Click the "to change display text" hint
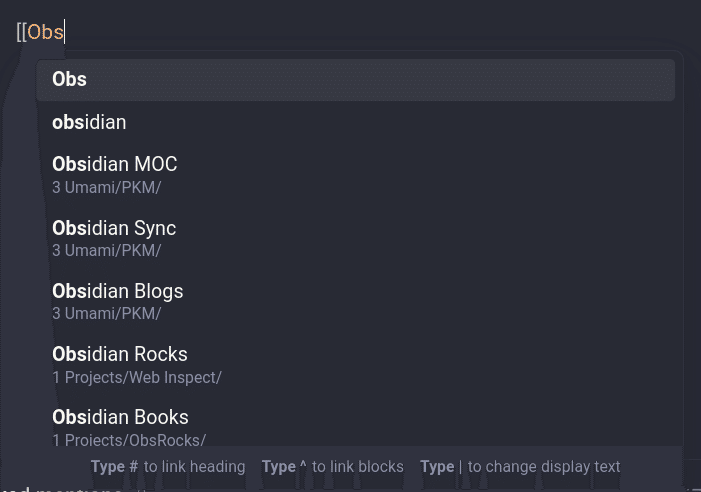The width and height of the screenshot is (701, 492). tap(544, 467)
